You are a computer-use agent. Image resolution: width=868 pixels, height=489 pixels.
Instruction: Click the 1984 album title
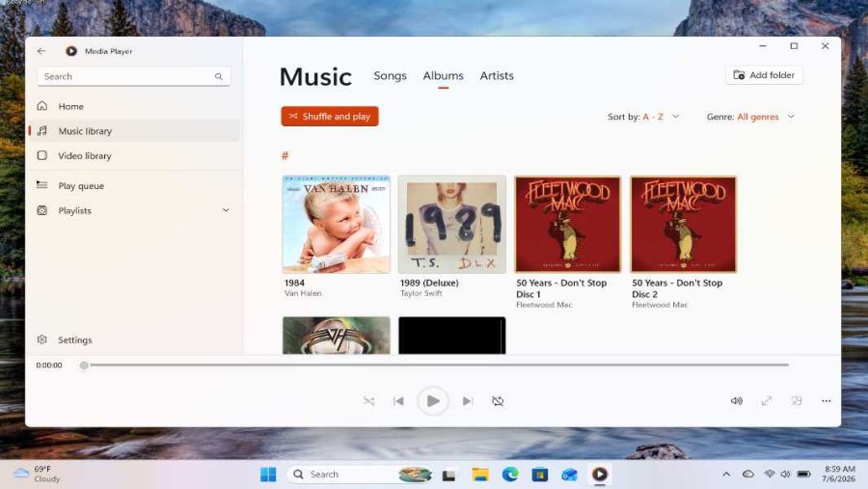point(294,283)
